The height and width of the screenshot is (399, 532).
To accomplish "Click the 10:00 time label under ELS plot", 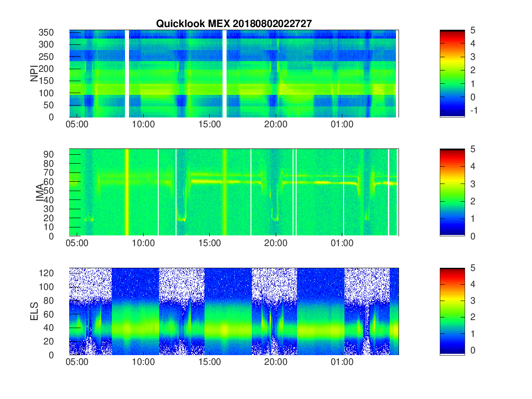I will (x=143, y=363).
